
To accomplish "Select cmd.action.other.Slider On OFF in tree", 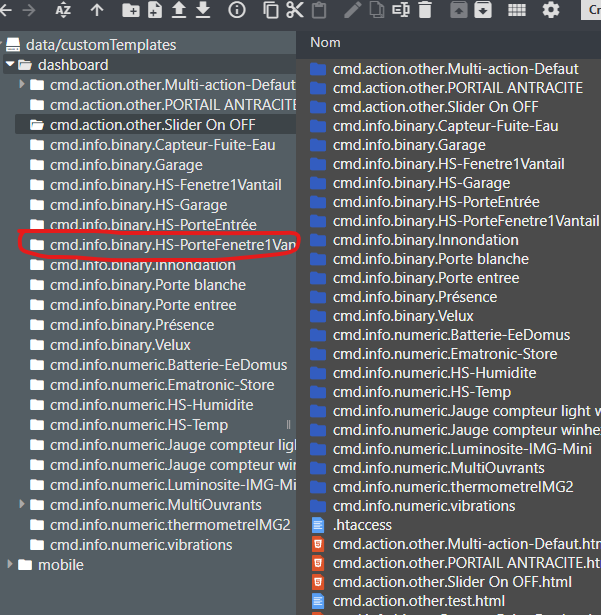I will pyautogui.click(x=155, y=125).
